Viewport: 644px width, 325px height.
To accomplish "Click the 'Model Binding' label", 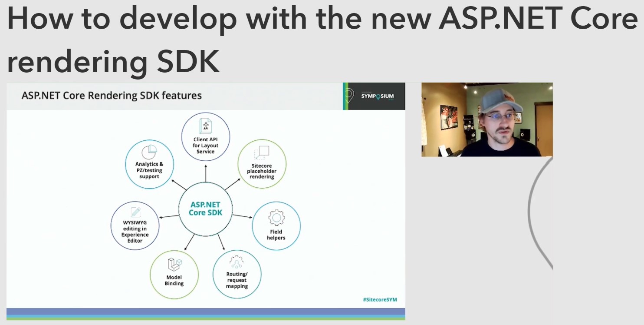I will (x=174, y=280).
